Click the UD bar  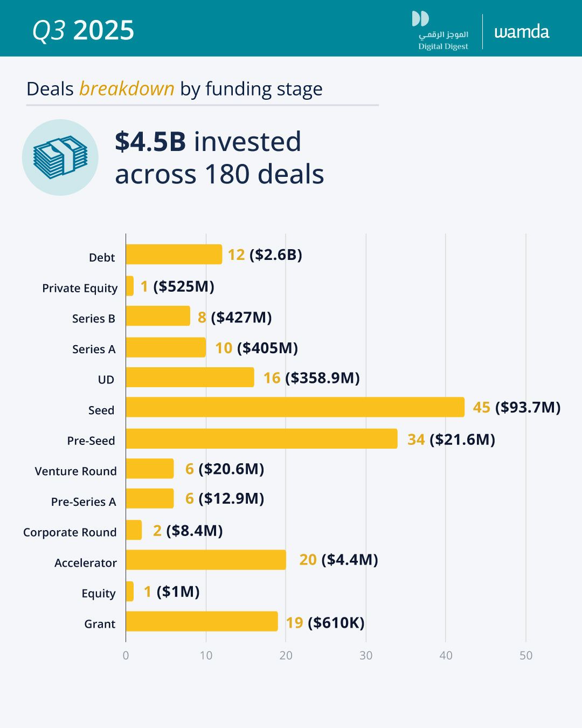190,377
